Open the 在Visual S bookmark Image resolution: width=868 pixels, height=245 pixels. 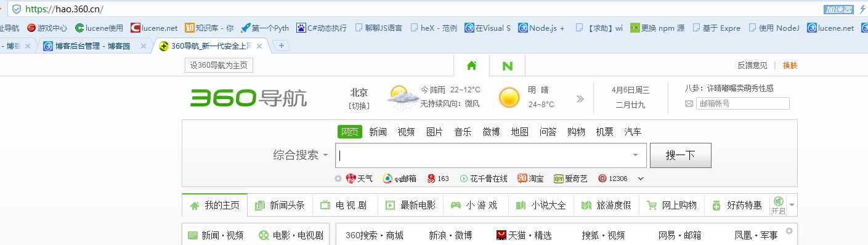point(487,28)
